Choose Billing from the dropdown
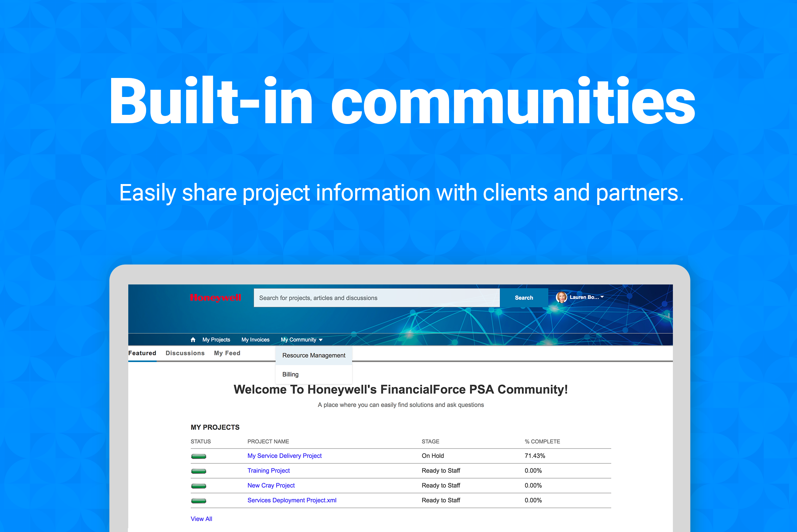The height and width of the screenshot is (532, 797). click(314, 374)
